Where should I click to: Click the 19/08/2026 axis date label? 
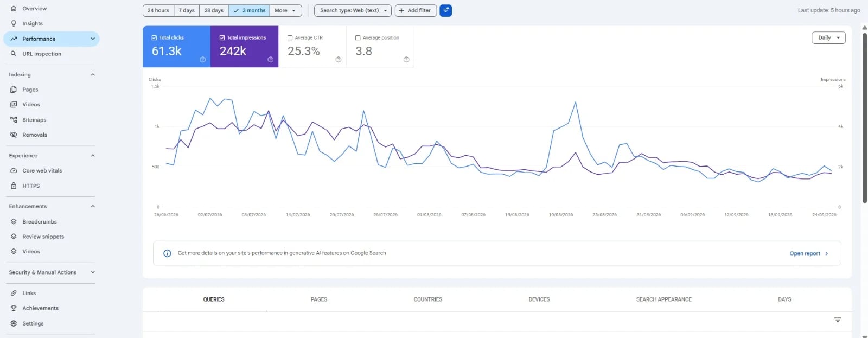pyautogui.click(x=561, y=215)
